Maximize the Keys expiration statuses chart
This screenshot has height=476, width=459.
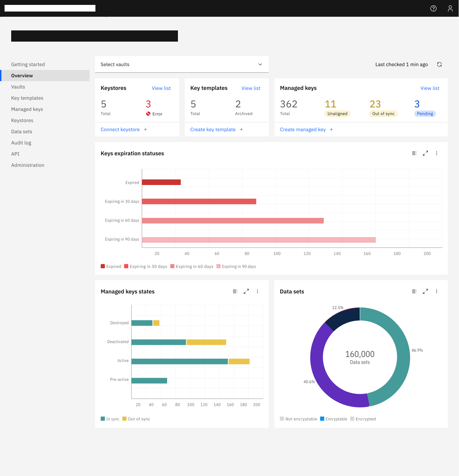point(425,153)
